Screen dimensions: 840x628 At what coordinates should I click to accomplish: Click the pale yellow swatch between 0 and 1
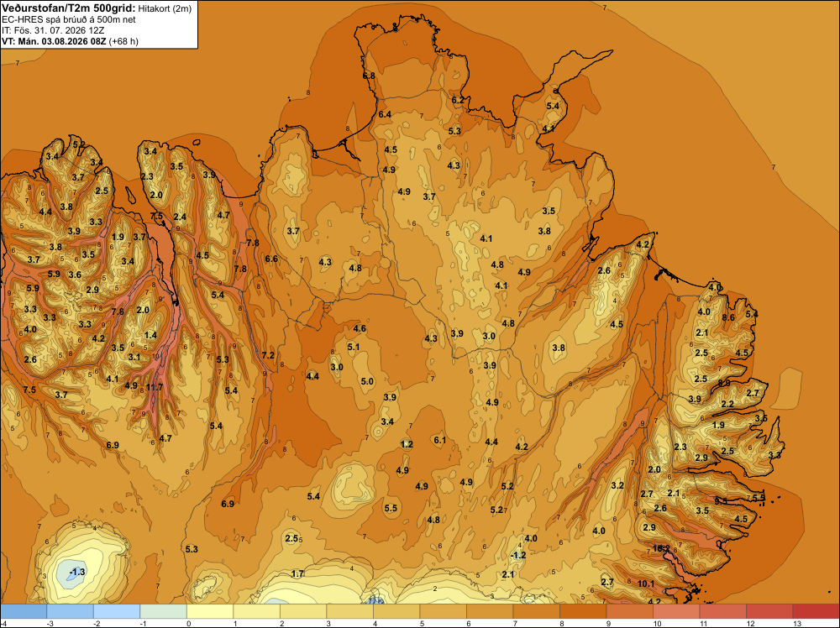tap(210, 611)
